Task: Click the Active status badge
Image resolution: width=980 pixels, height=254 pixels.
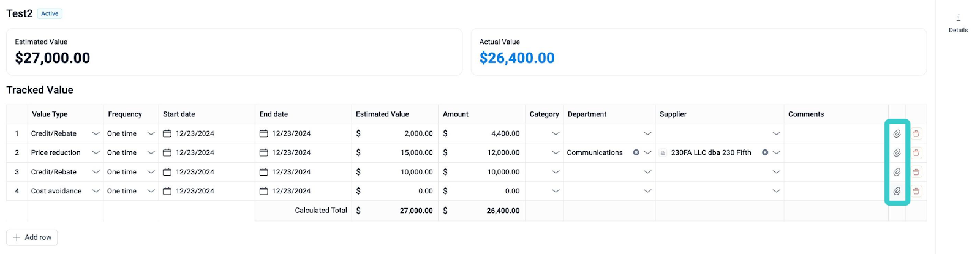Action: (x=50, y=13)
